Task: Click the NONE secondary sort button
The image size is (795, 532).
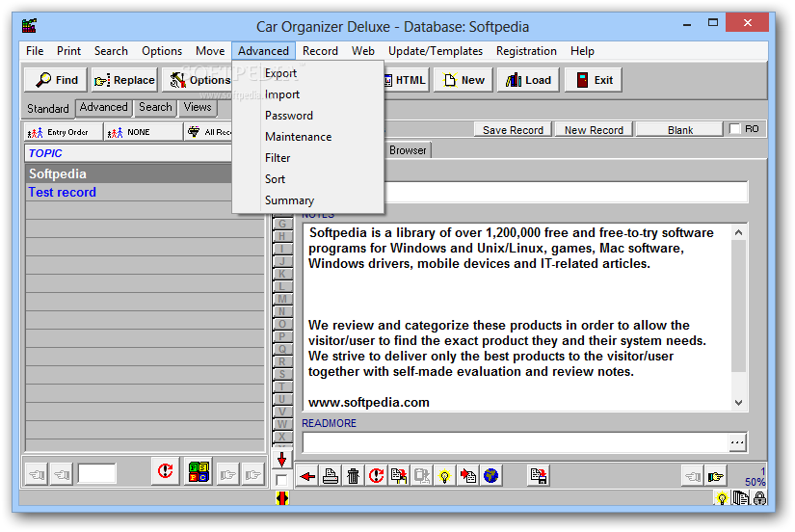Action: pyautogui.click(x=143, y=132)
